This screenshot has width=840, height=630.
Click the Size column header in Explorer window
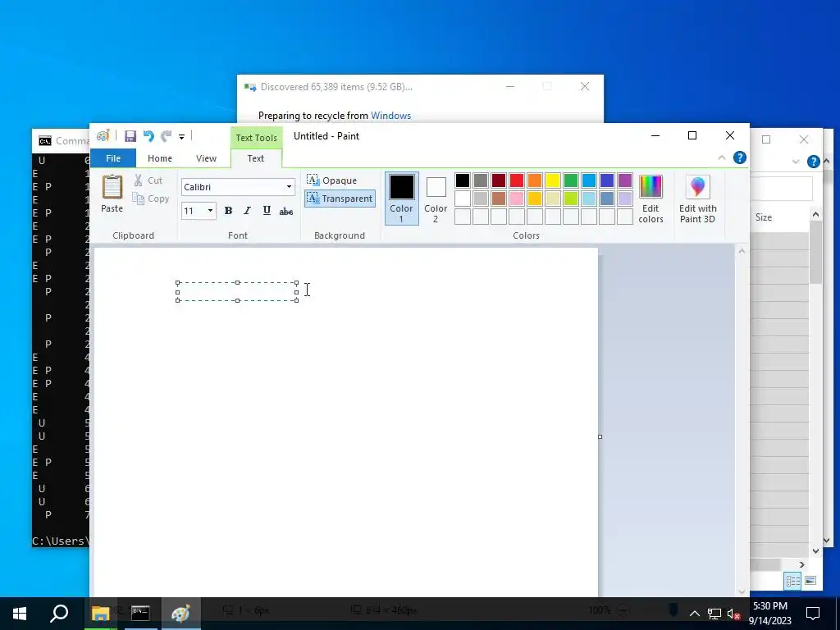pos(764,217)
